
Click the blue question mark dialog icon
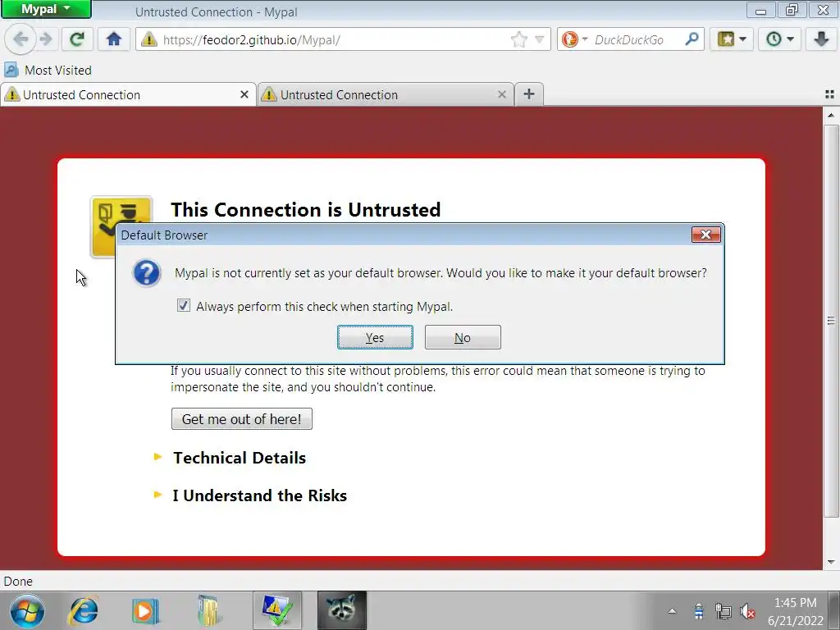146,273
